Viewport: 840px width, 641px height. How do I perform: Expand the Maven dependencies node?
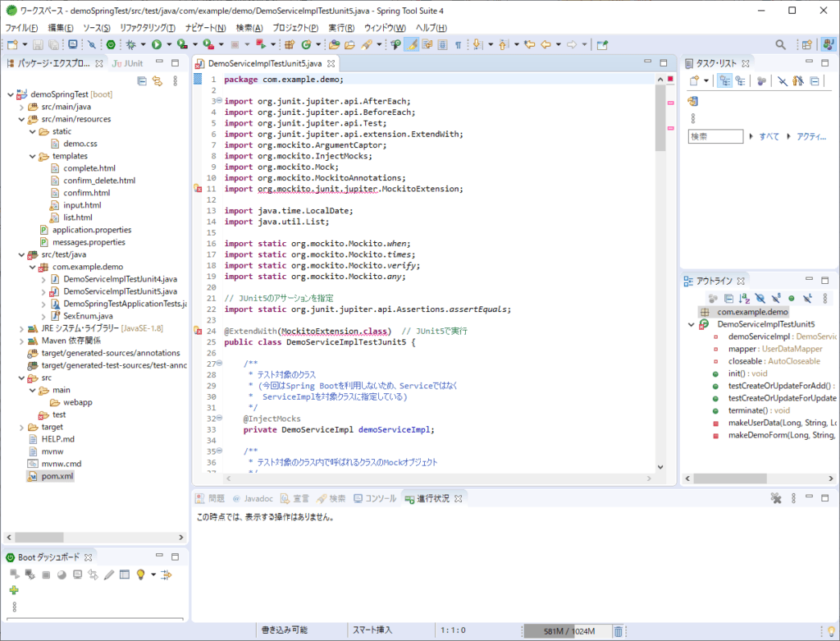tap(21, 341)
